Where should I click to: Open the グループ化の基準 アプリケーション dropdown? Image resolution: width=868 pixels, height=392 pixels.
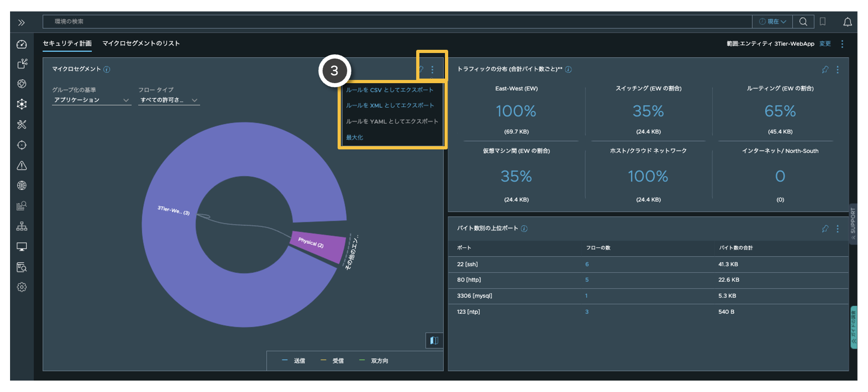91,100
